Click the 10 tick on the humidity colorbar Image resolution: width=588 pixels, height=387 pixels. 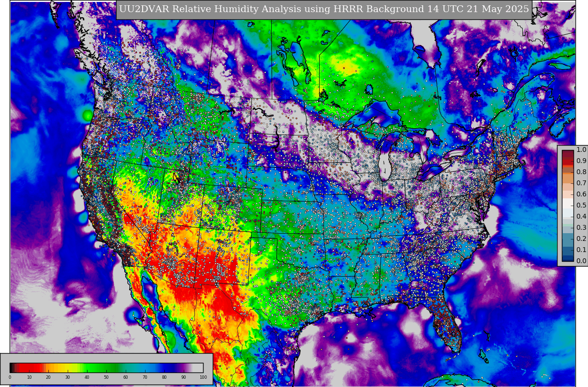(x=29, y=377)
